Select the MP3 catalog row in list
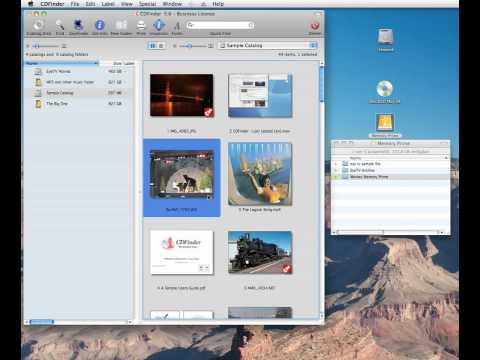Viewport: 480px width, 360px height. [x=79, y=82]
